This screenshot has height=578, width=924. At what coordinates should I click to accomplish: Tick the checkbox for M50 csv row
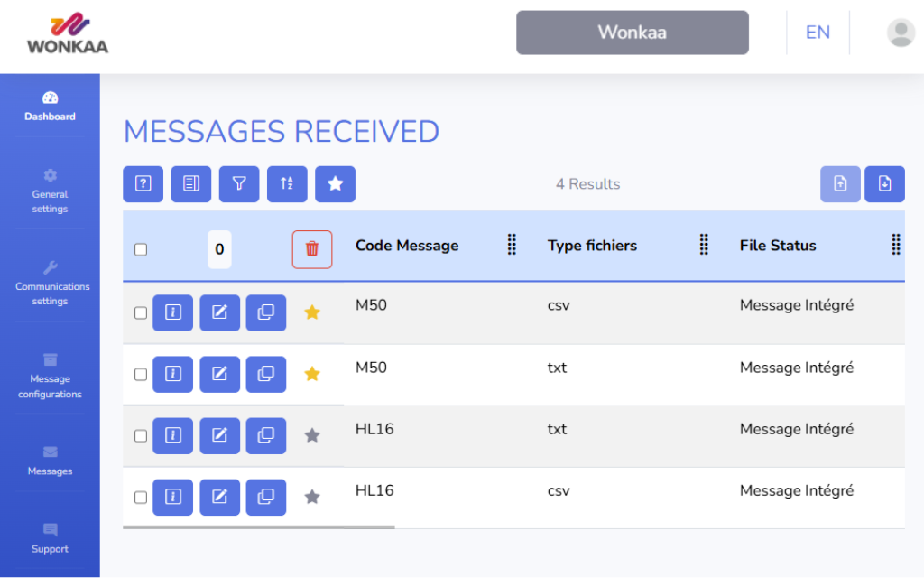coord(141,312)
